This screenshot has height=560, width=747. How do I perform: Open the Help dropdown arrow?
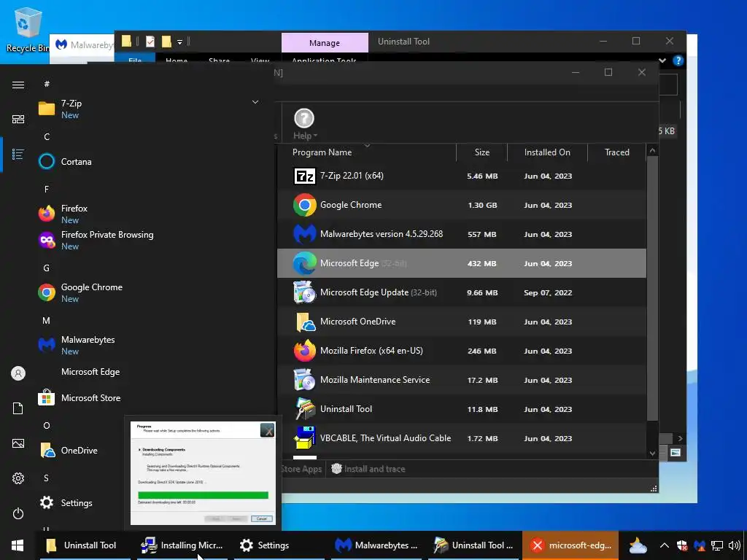click(x=315, y=136)
